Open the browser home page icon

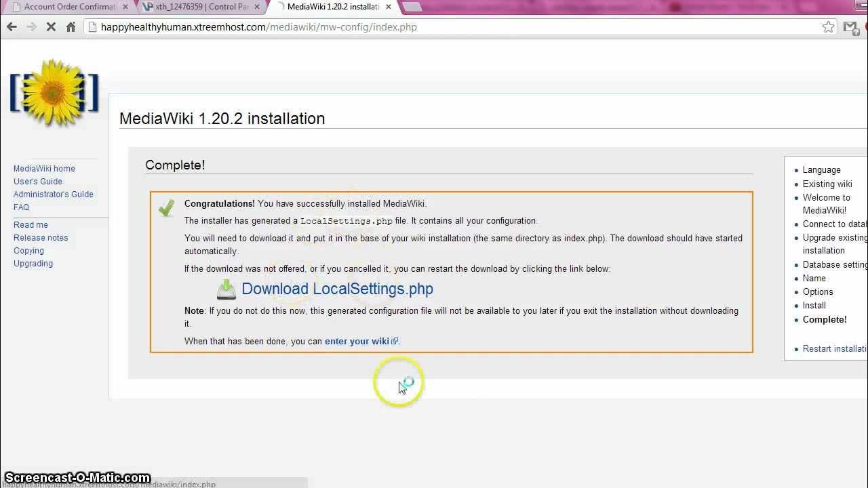pos(71,27)
